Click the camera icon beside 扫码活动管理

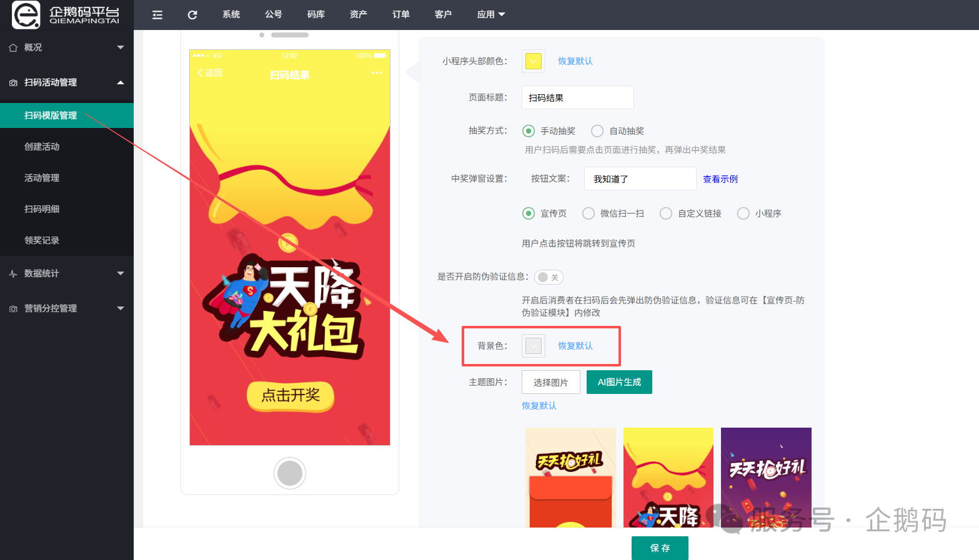click(x=13, y=82)
